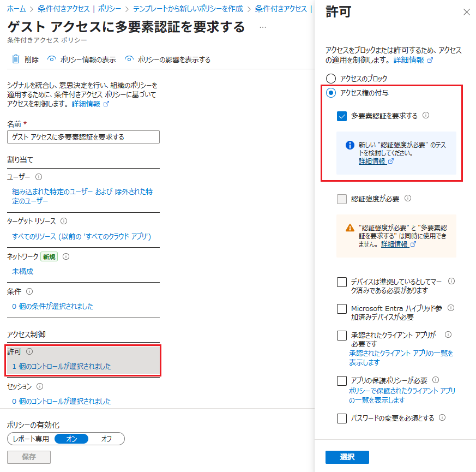
Task: Click the blue info circle in the notice box
Action: (350, 145)
